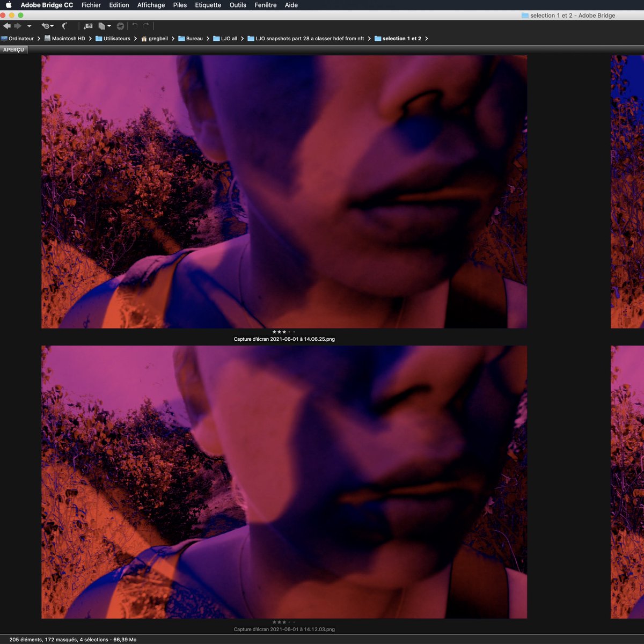Screen dimensions: 644x644
Task: Expand chevron after selection 1 et 2
Action: 426,39
